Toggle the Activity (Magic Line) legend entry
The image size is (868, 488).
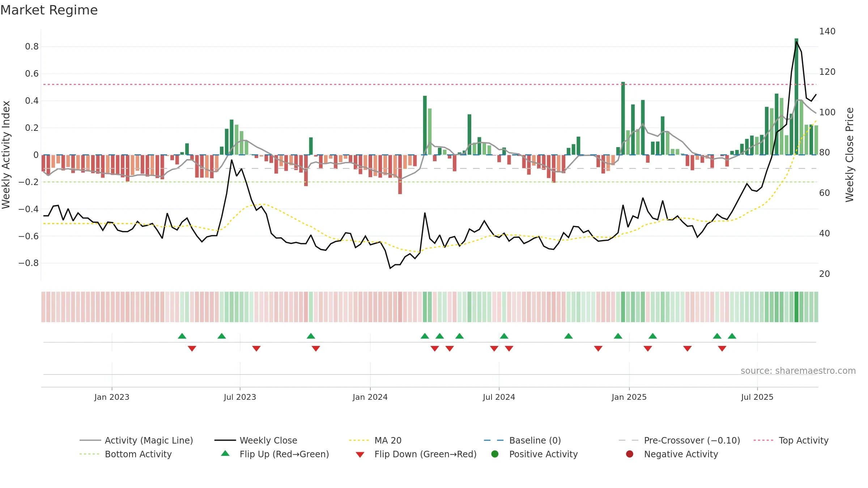tap(136, 440)
